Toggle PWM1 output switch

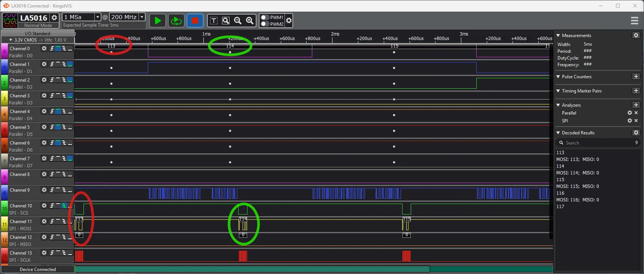(x=265, y=17)
